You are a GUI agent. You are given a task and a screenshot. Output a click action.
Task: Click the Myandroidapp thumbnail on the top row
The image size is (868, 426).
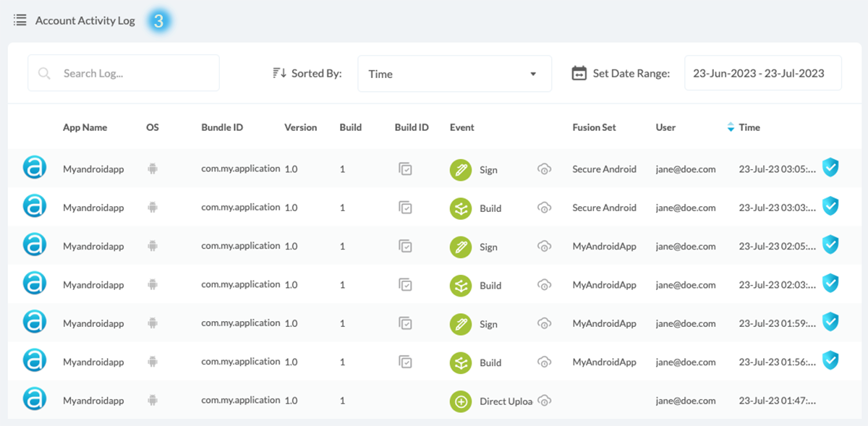tap(34, 168)
